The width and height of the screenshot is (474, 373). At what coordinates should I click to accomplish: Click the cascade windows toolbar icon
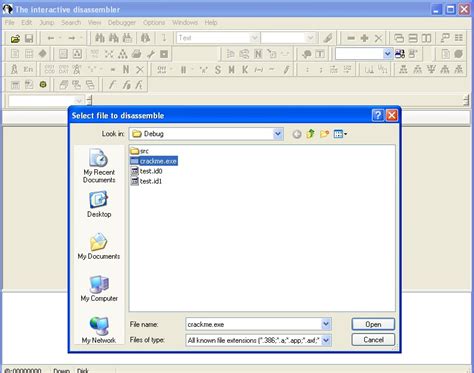(x=399, y=38)
